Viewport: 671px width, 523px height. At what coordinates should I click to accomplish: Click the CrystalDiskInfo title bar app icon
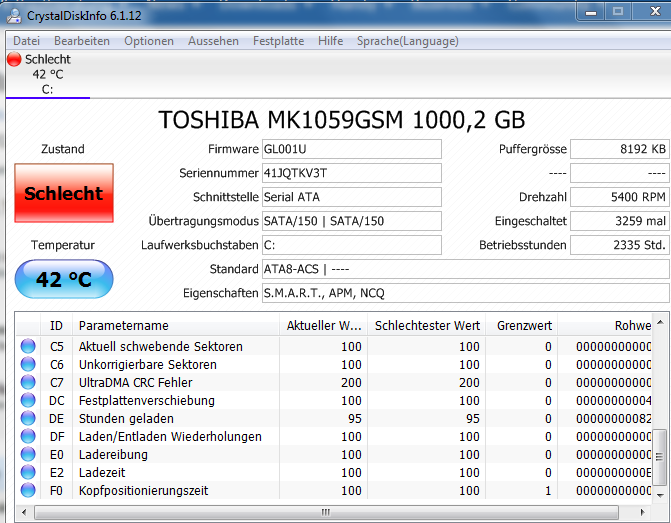(x=14, y=16)
